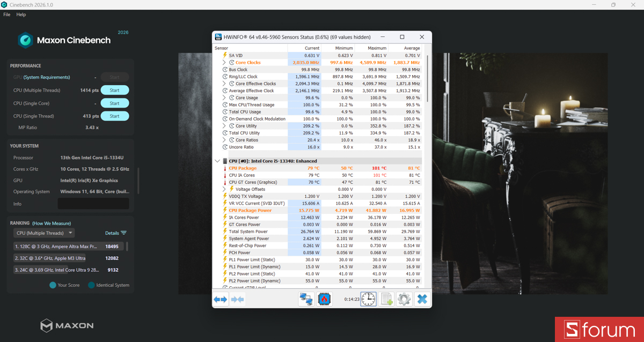Click the HWiNFO sensor list vertical scrollbar
644x342 pixels.
pyautogui.click(x=427, y=78)
